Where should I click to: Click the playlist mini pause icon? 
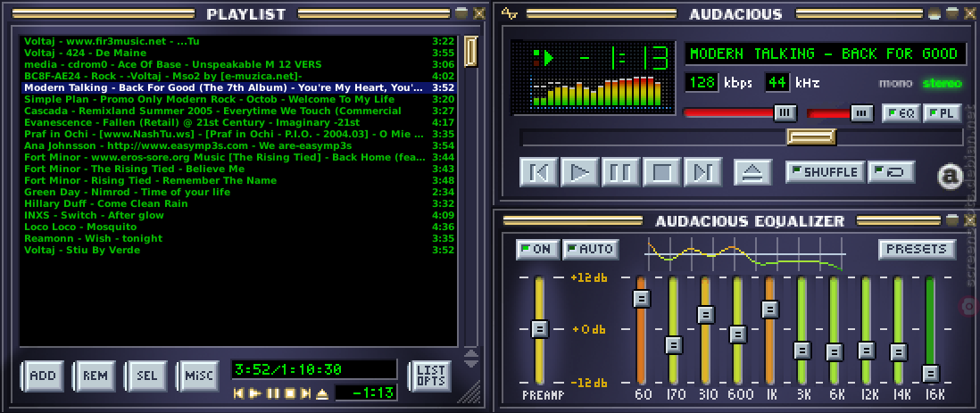tap(272, 393)
